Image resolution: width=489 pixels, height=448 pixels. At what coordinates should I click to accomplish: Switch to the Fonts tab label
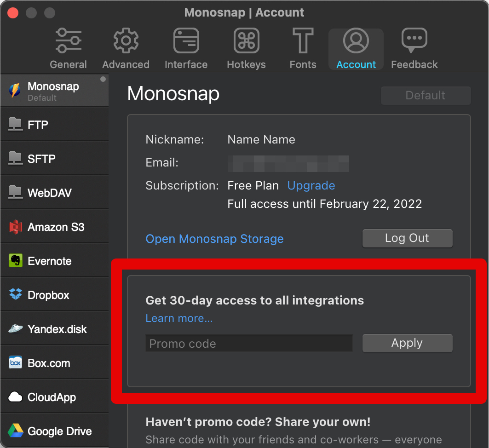tap(303, 64)
